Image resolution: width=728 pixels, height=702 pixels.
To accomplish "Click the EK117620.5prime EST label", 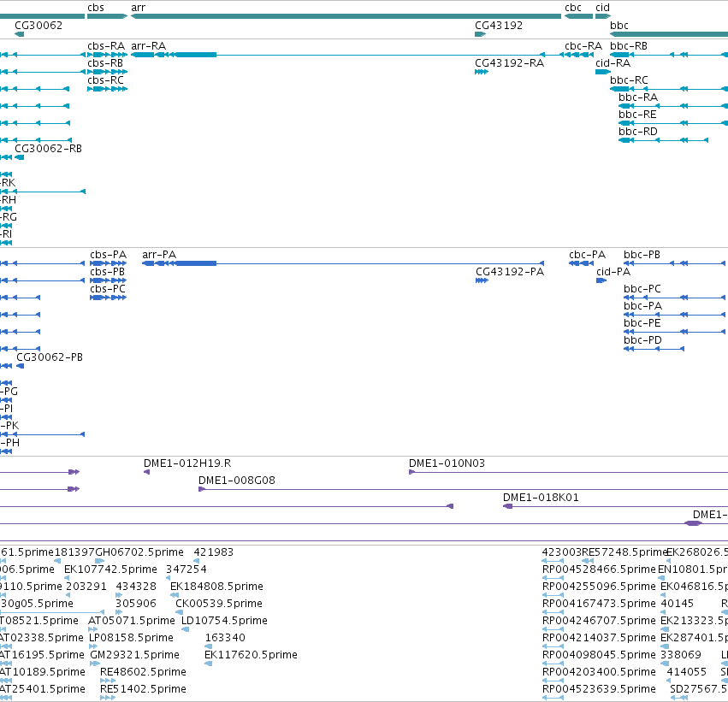I will (252, 656).
